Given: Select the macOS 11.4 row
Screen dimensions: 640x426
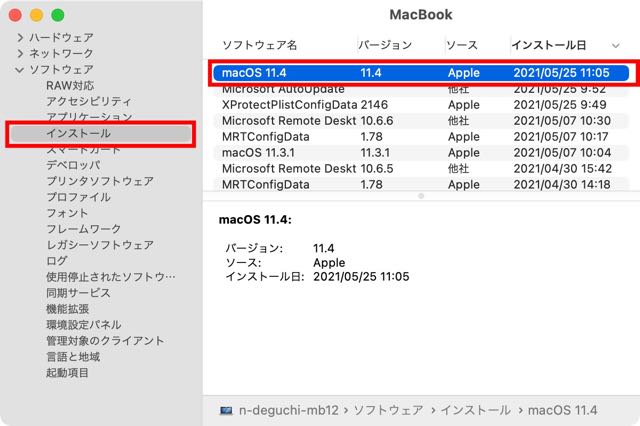Looking at the screenshot, I should point(421,73).
